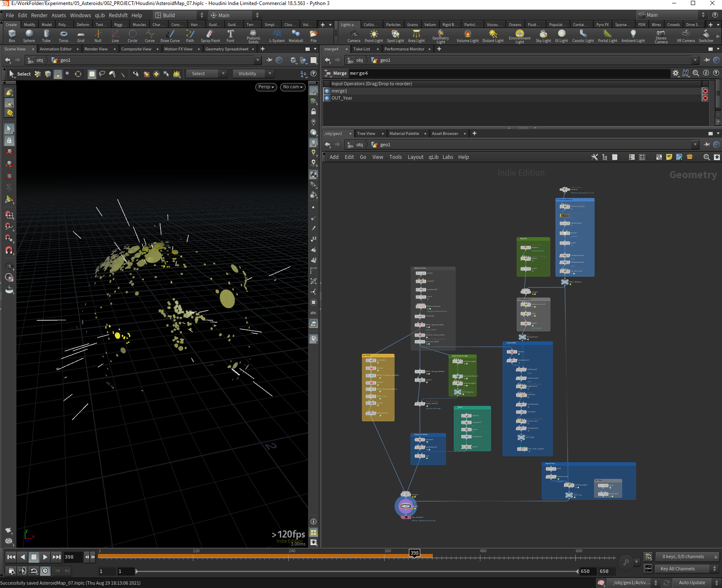Add a sticky note in network
This screenshot has height=588, width=722.
click(669, 157)
